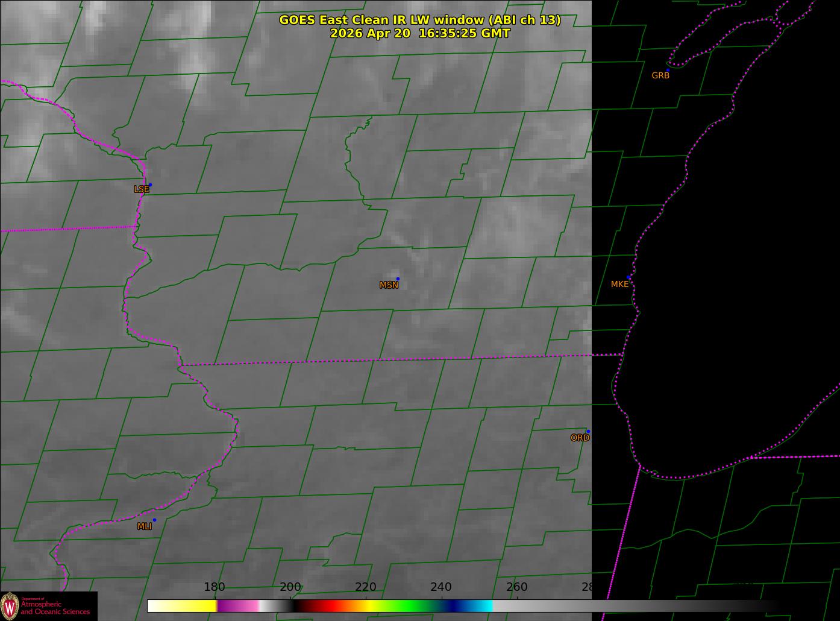Pick the magenta segment of the colorbar

tap(238, 605)
